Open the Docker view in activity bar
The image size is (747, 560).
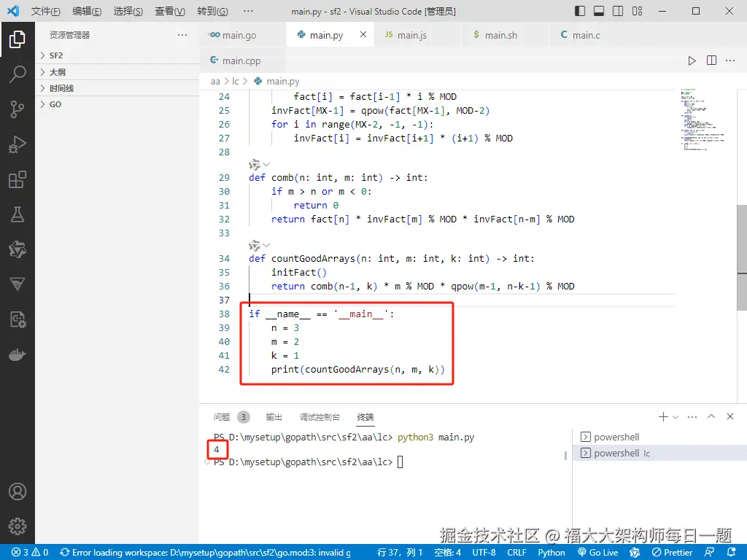[x=18, y=355]
